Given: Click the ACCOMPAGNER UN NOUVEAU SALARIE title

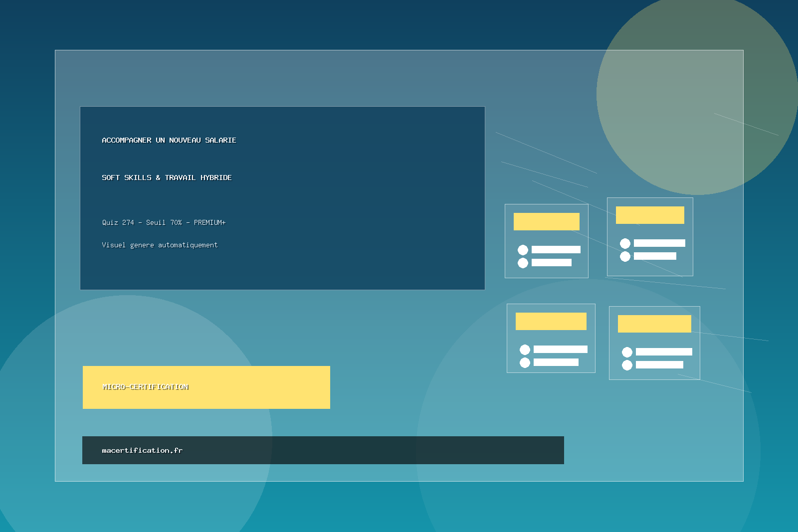Looking at the screenshot, I should tap(169, 140).
